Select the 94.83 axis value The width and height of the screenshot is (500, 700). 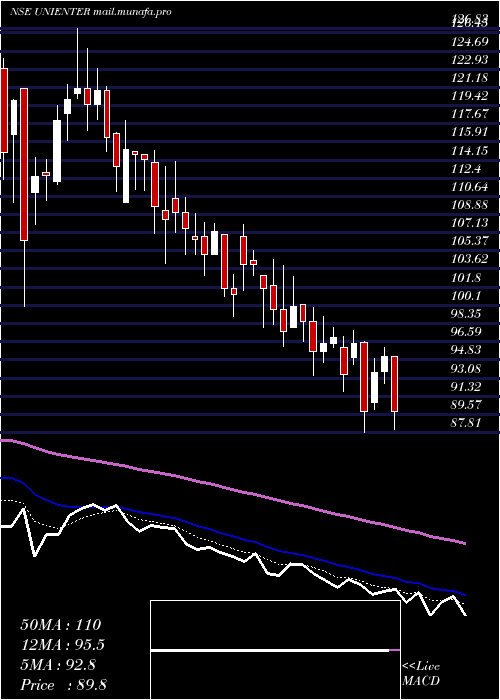tap(466, 350)
